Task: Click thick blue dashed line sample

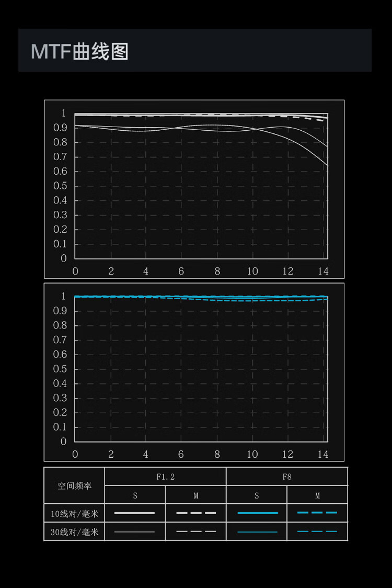Action: 317,513
